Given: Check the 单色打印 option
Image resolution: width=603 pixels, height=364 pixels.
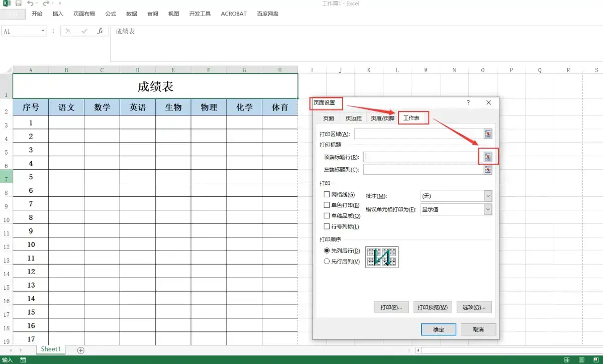Looking at the screenshot, I should (327, 205).
